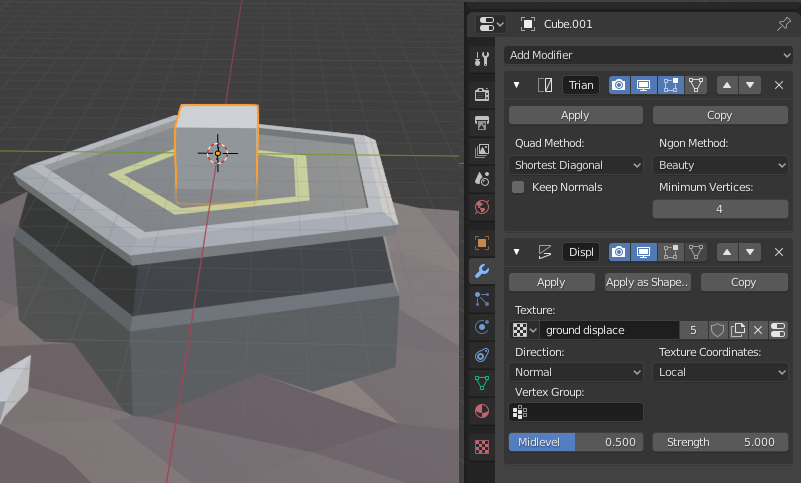This screenshot has height=483, width=801.
Task: Click the Cube.001 object icon
Action: pos(528,24)
